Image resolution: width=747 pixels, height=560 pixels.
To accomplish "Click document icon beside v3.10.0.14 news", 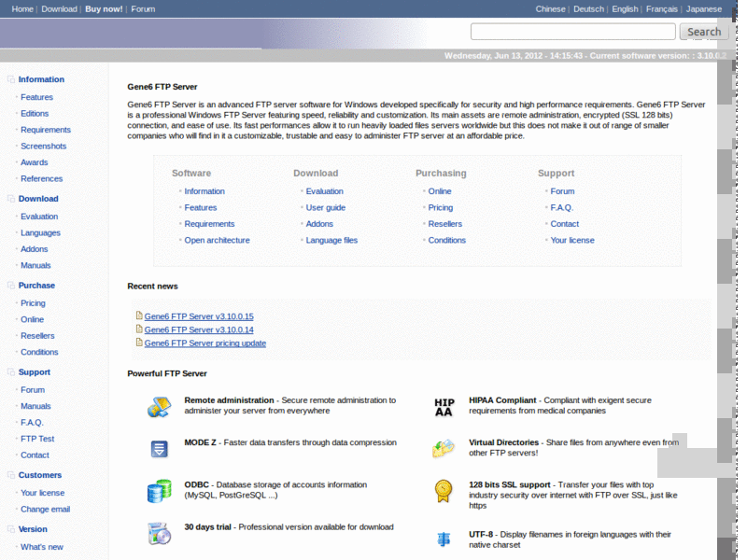I will (x=139, y=329).
